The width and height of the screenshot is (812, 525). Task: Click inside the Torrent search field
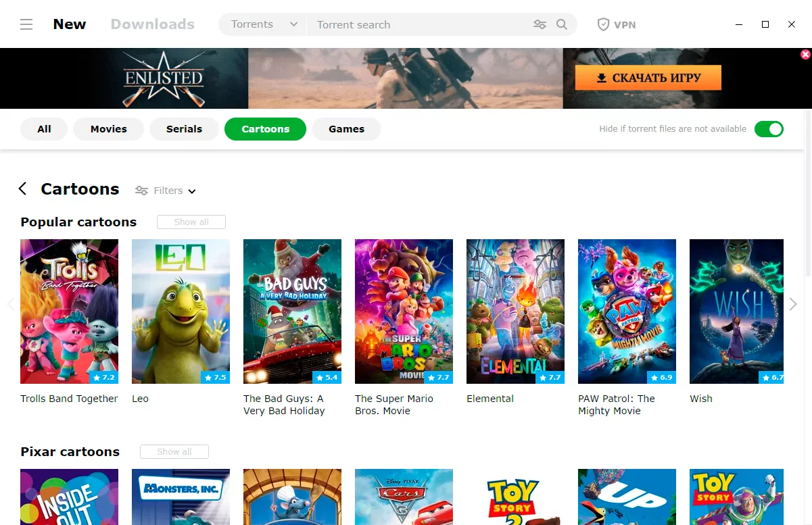click(x=419, y=24)
